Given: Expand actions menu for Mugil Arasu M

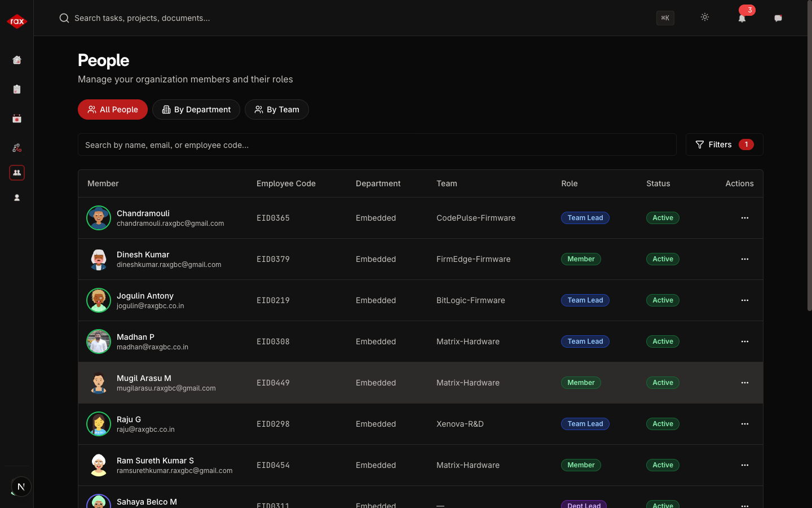Looking at the screenshot, I should pos(744,383).
